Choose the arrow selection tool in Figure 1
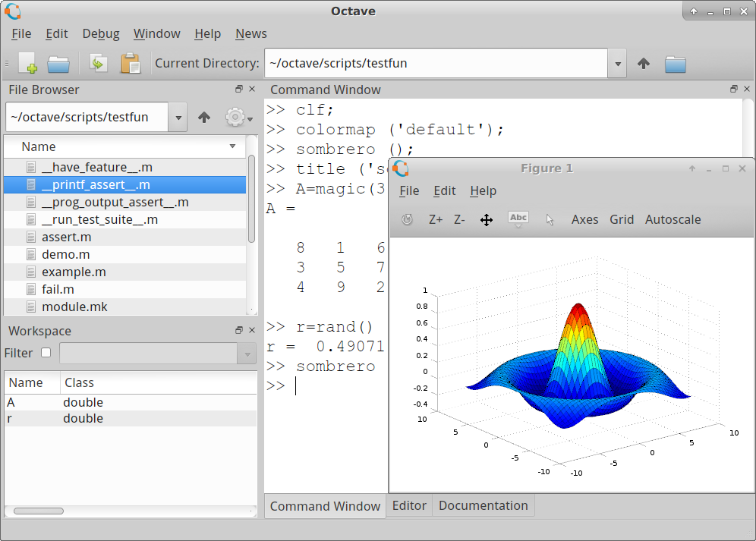 (x=549, y=219)
